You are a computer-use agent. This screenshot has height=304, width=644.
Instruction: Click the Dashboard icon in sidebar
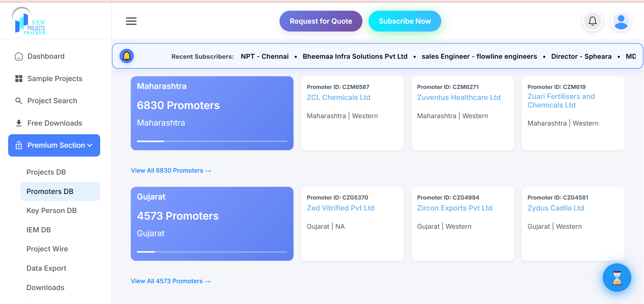[19, 56]
